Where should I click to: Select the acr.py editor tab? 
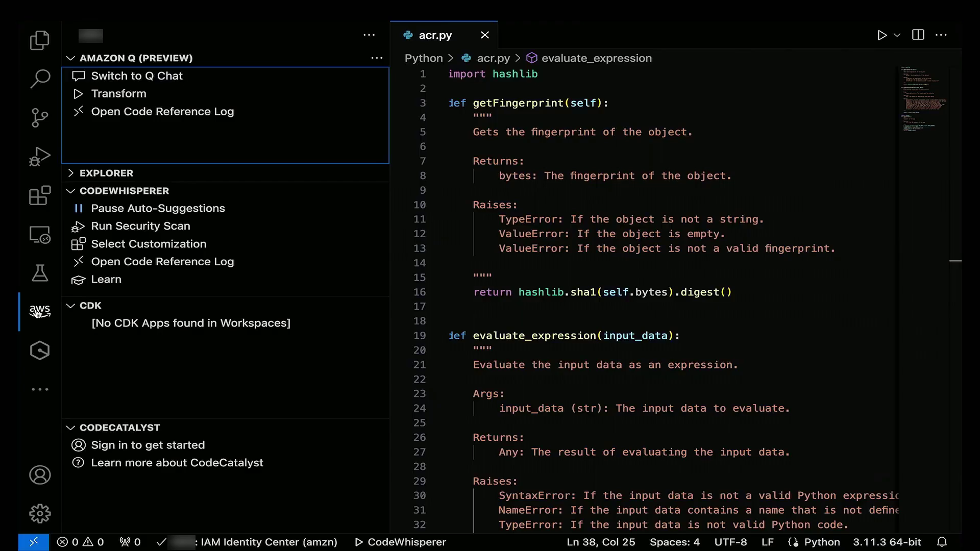(x=435, y=35)
